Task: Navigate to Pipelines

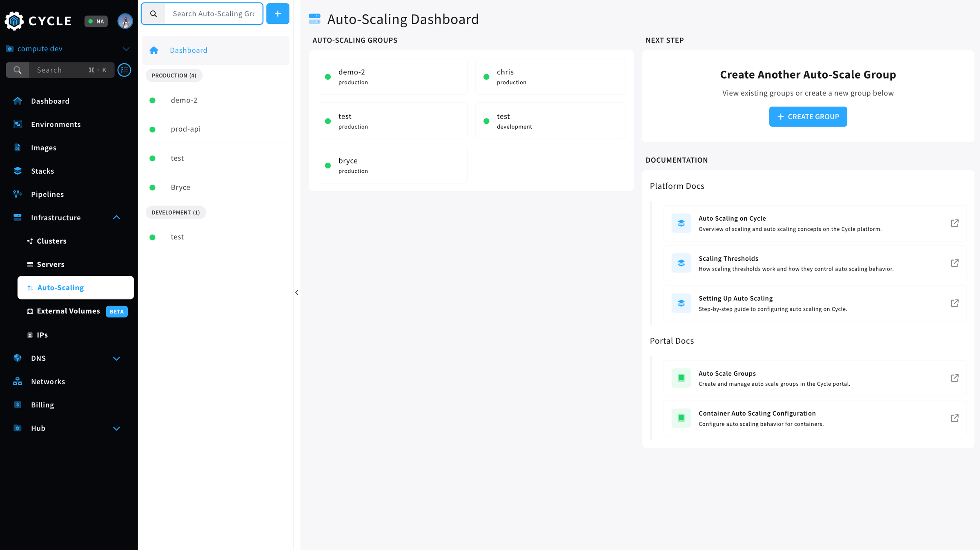Action: 47,194
